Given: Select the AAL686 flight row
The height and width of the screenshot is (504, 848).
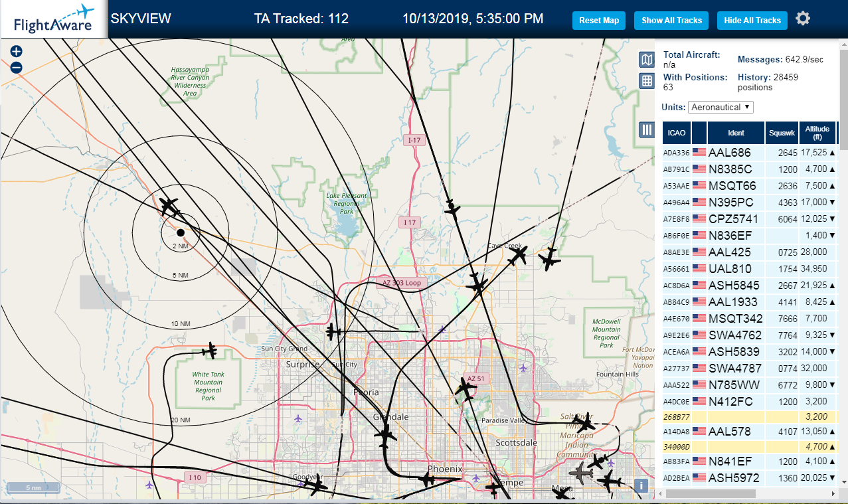Looking at the screenshot, I should coord(749,152).
